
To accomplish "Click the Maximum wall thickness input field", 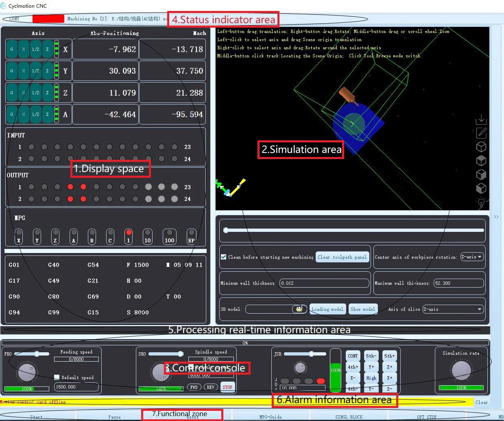I will [458, 283].
